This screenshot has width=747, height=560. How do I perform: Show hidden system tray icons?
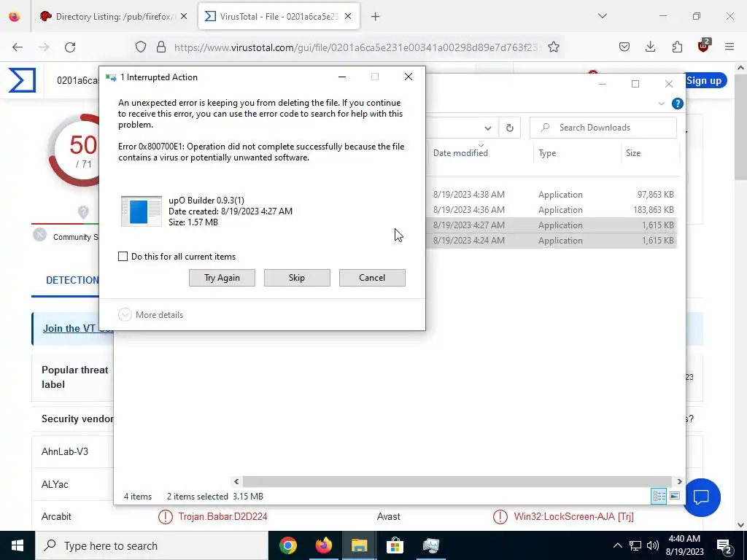[617, 545]
